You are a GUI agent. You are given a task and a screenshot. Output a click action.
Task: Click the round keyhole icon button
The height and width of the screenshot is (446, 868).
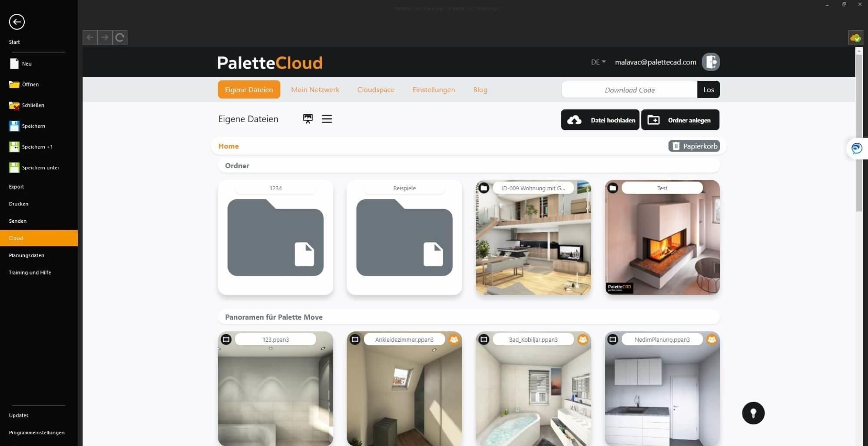(753, 413)
